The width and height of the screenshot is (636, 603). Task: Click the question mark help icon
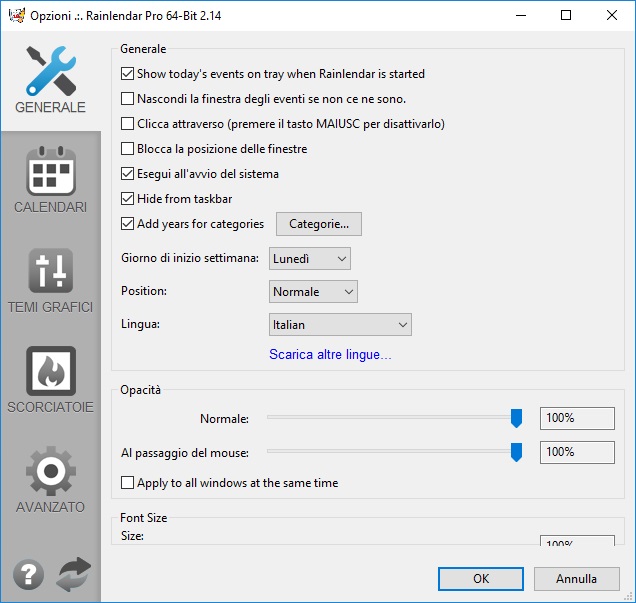point(28,575)
